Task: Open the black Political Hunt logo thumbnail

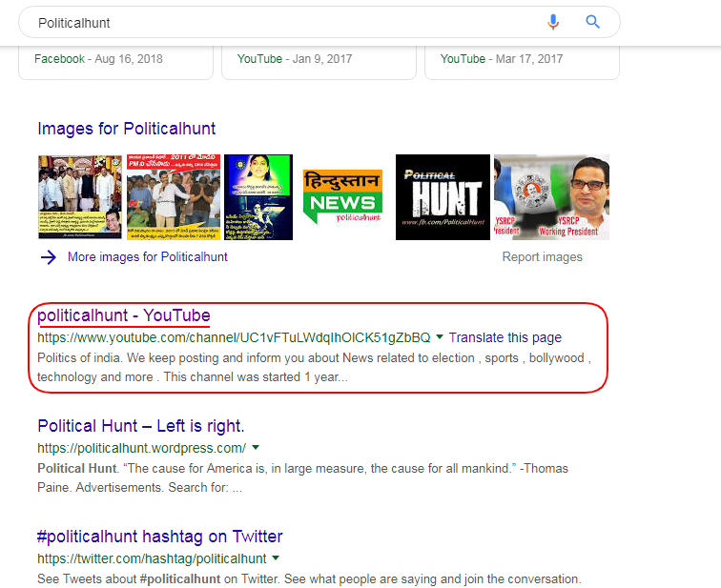Action: point(443,197)
